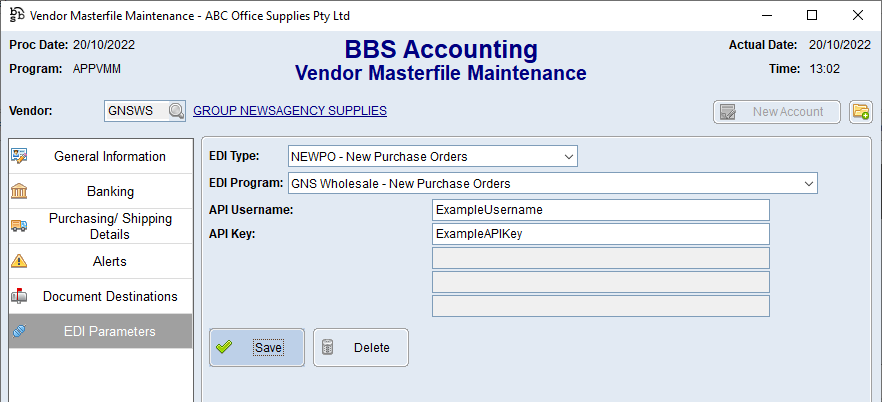Open the GROUP NEWSAGENCY SUPPLIES link
Viewport: 882px width, 402px height.
click(289, 111)
